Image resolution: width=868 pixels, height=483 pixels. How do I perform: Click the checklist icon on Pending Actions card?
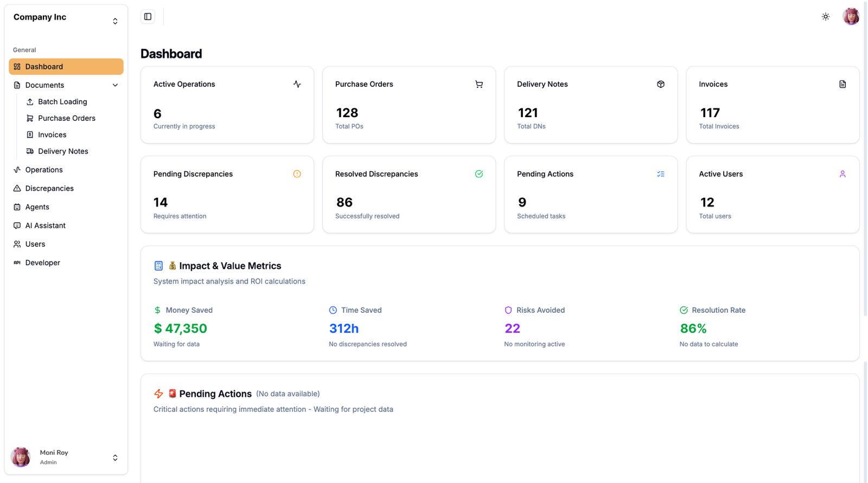click(660, 174)
